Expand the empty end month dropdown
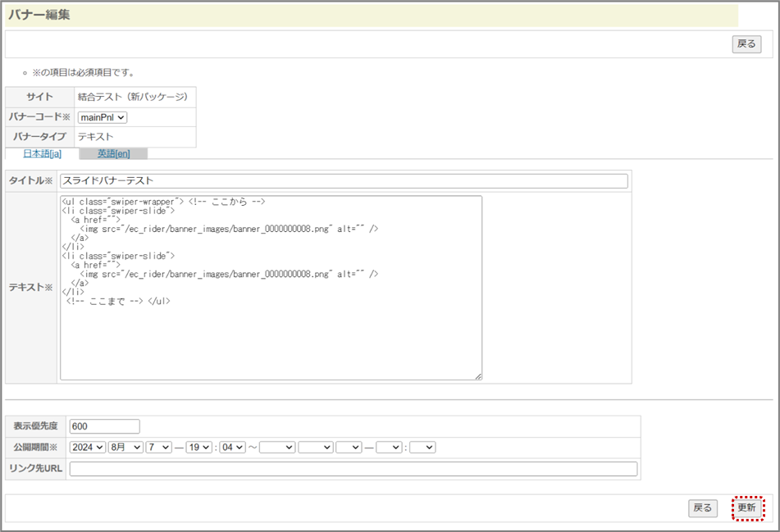The height and width of the screenshot is (532, 780). [316, 448]
